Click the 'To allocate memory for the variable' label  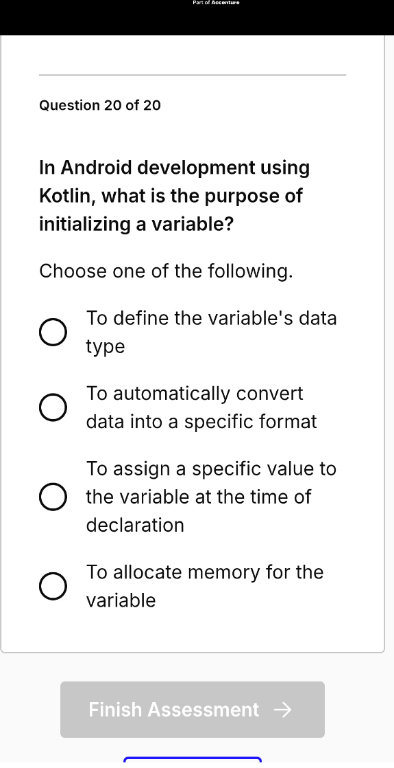click(205, 586)
